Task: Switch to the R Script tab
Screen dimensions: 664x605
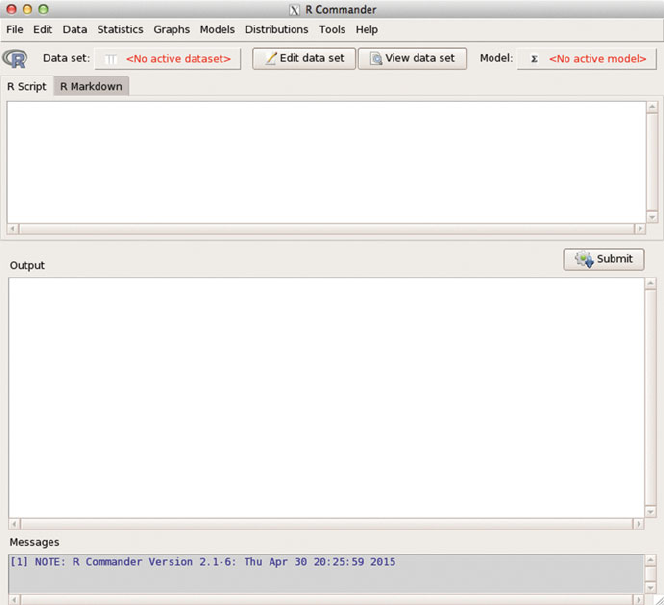Action: click(x=27, y=86)
